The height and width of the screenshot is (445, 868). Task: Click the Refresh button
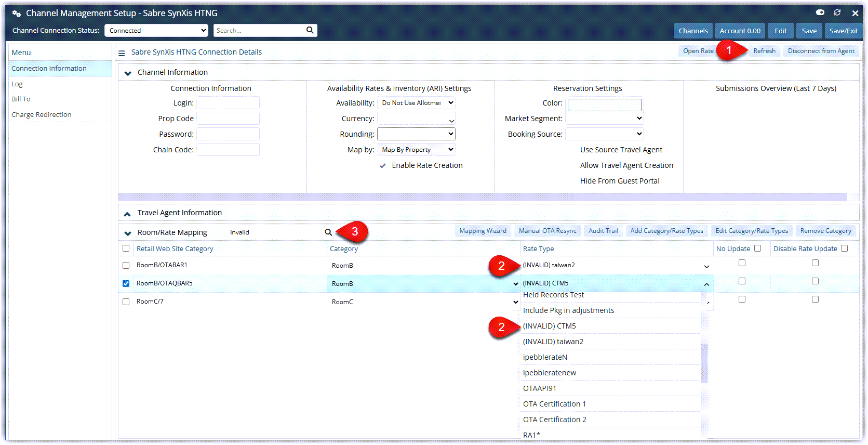click(x=764, y=51)
